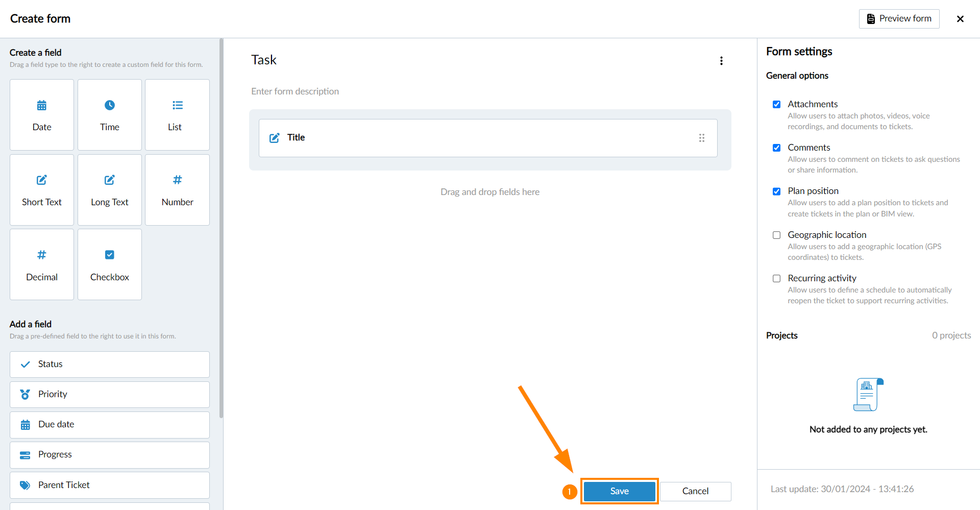Enable the Recurring activity checkbox
980x510 pixels.
pos(776,279)
